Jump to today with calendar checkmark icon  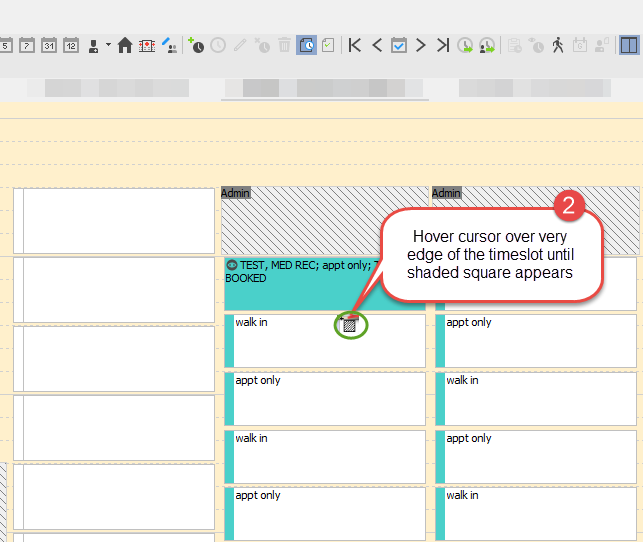[x=399, y=45]
